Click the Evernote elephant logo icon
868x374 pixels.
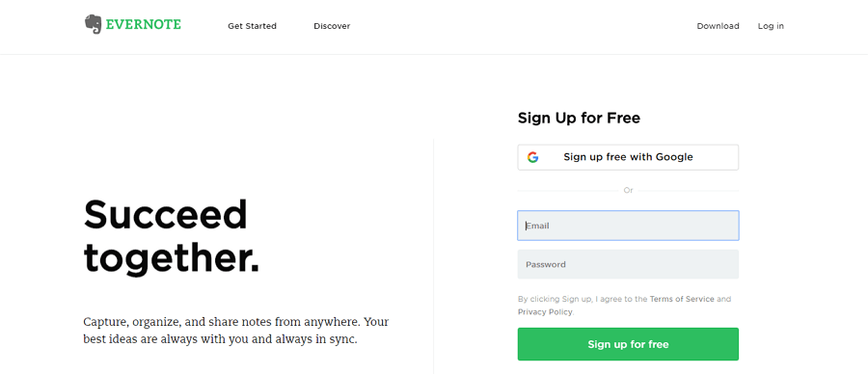click(93, 24)
